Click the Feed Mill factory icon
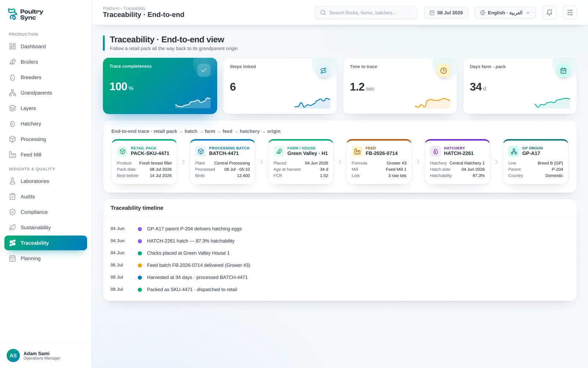The height and width of the screenshot is (368, 588). click(12, 155)
